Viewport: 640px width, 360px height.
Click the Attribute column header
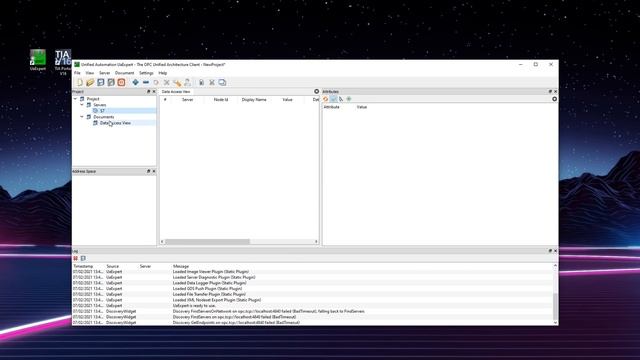(x=331, y=107)
